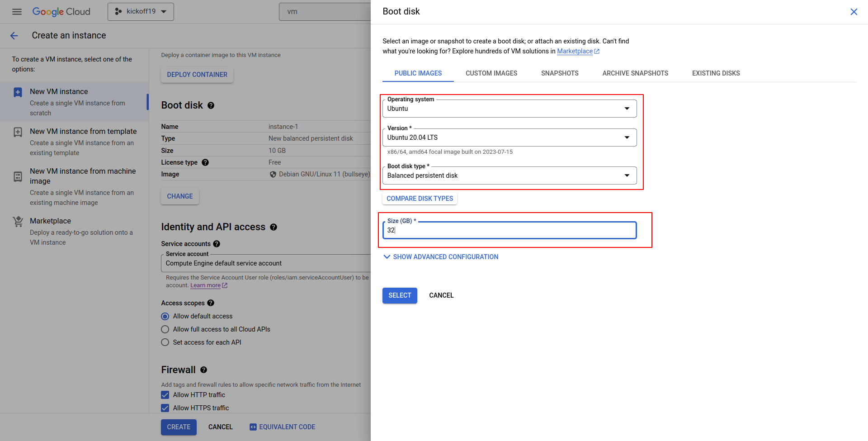
Task: Open the kickoff19 project selector dropdown
Action: coord(141,12)
